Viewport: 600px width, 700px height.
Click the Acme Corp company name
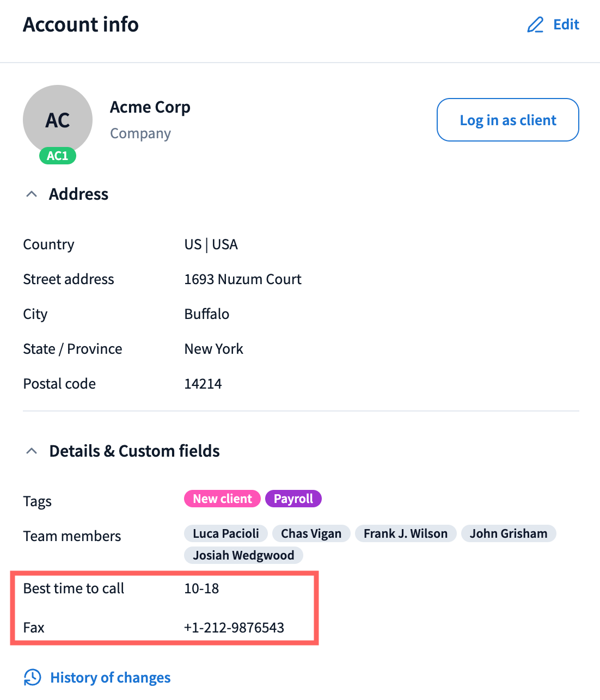pos(150,107)
